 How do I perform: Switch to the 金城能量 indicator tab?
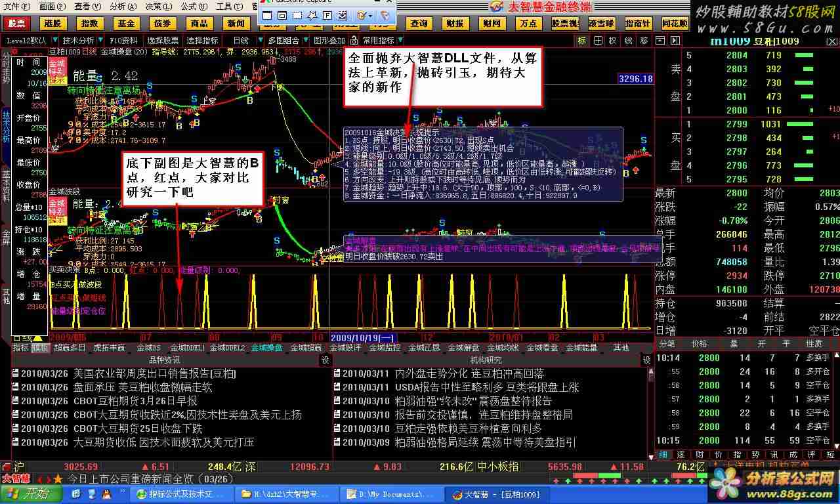(581, 348)
